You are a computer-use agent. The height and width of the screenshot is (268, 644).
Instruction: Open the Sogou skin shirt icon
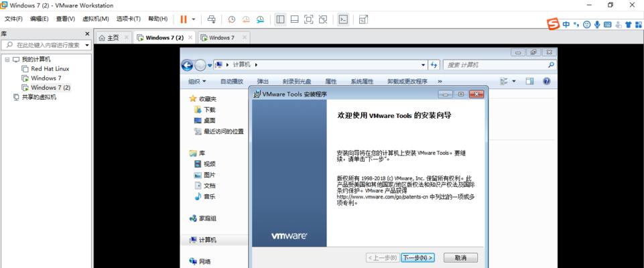tap(628, 25)
